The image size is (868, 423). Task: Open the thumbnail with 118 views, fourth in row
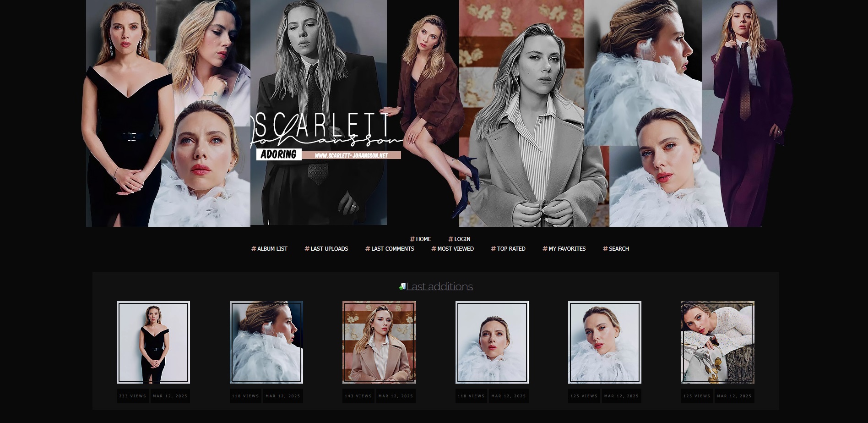(x=492, y=342)
